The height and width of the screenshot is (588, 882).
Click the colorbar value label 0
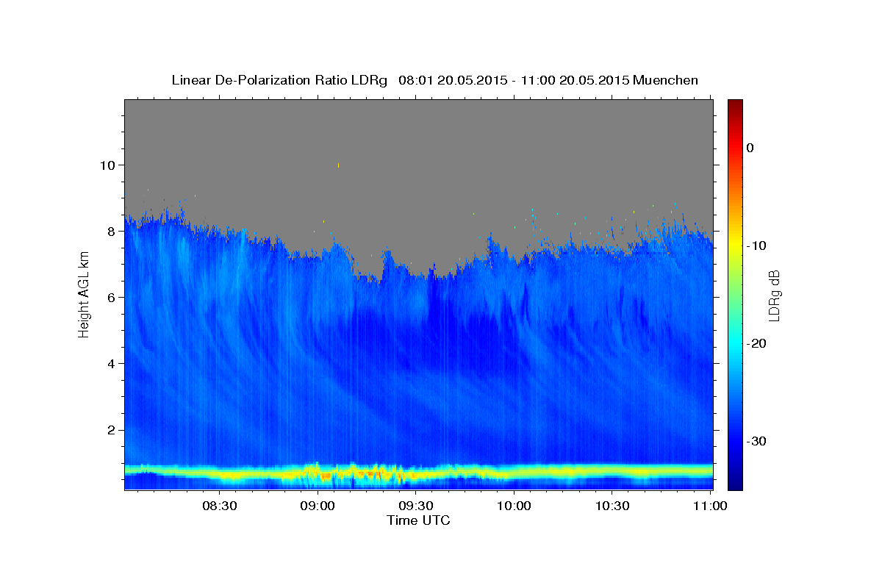[750, 148]
